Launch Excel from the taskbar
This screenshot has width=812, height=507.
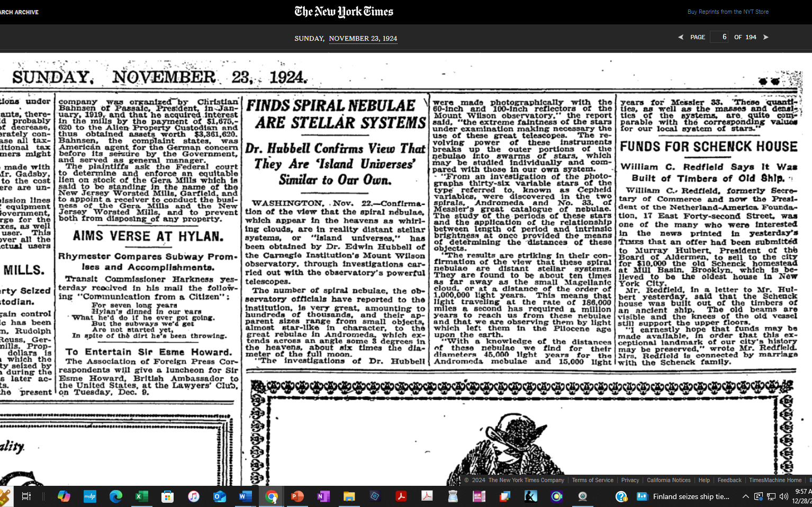click(x=142, y=496)
